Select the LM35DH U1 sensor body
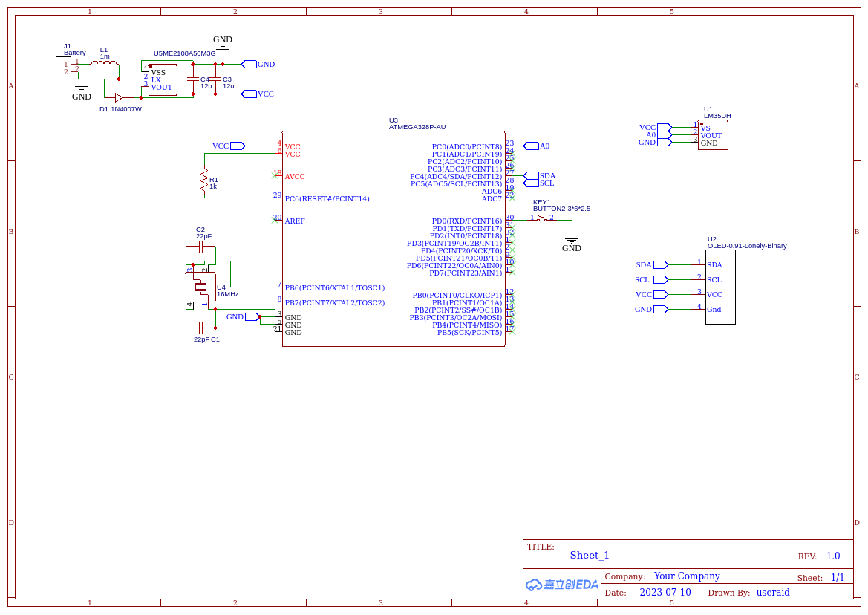 pyautogui.click(x=713, y=135)
